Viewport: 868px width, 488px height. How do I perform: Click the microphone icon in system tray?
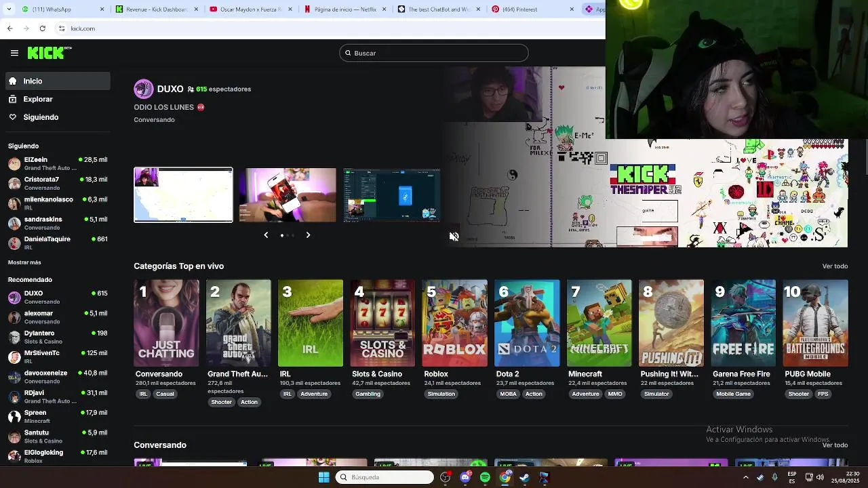coord(774,477)
